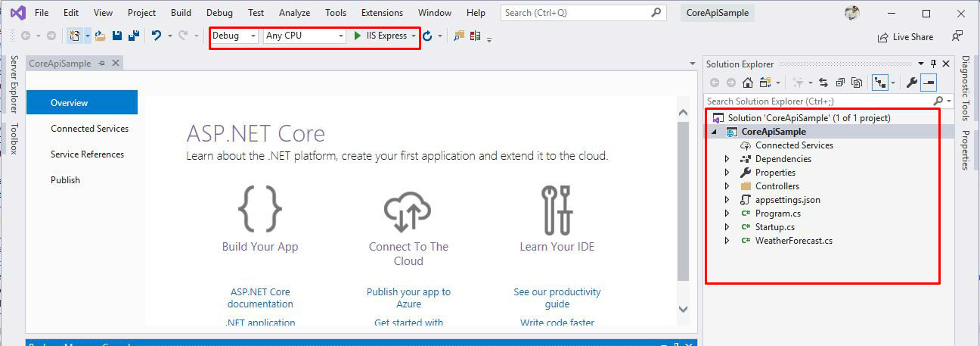Click the Refresh browser icon beside IIS Express
This screenshot has width=980, height=346.
[427, 36]
